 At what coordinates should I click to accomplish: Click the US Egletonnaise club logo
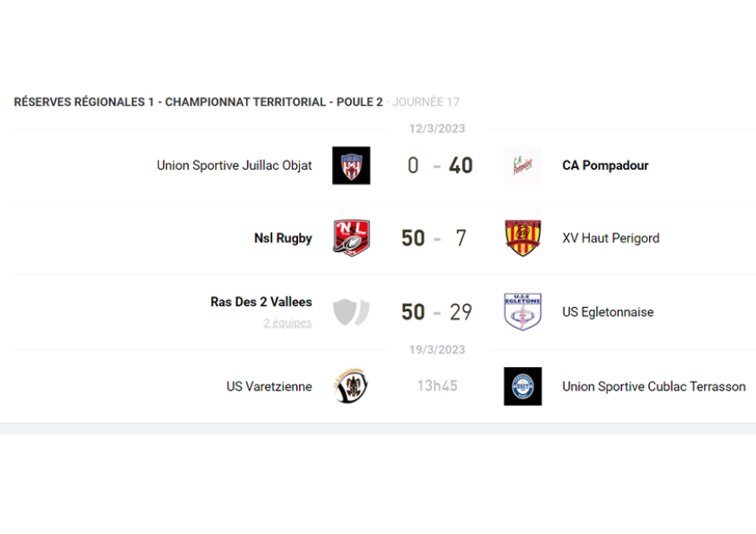[x=522, y=311]
